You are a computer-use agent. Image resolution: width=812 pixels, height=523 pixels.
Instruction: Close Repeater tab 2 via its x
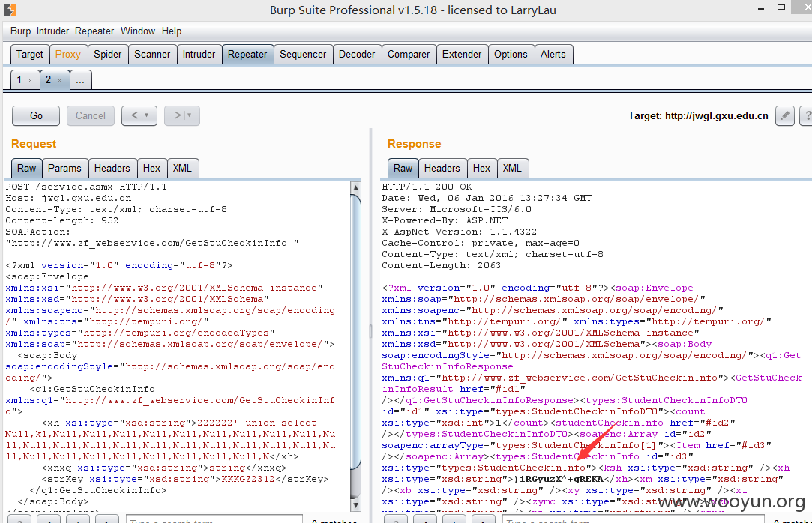pos(59,80)
